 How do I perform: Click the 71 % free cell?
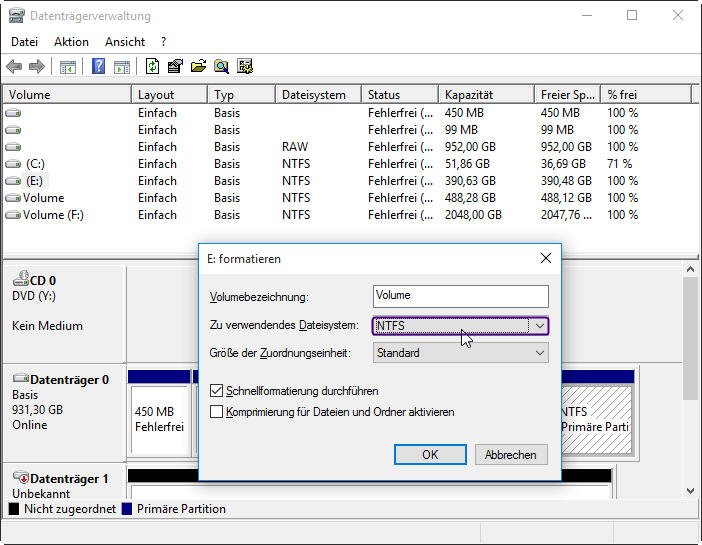pos(620,164)
